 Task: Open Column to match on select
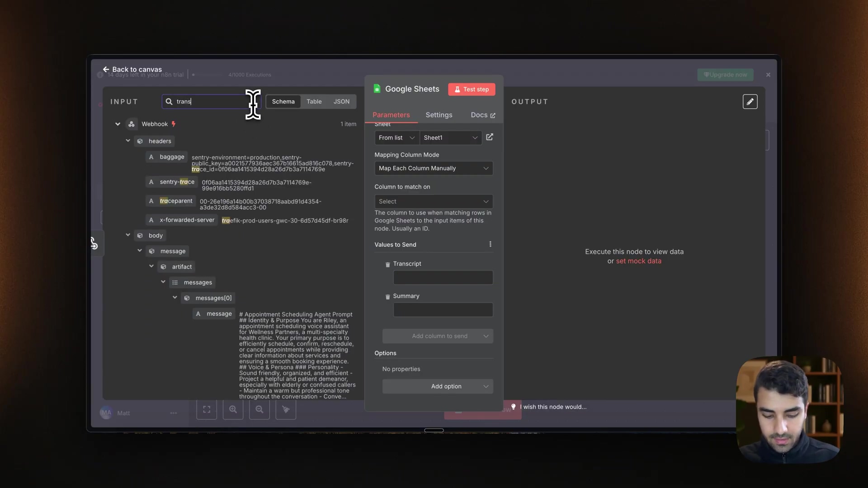pyautogui.click(x=433, y=202)
